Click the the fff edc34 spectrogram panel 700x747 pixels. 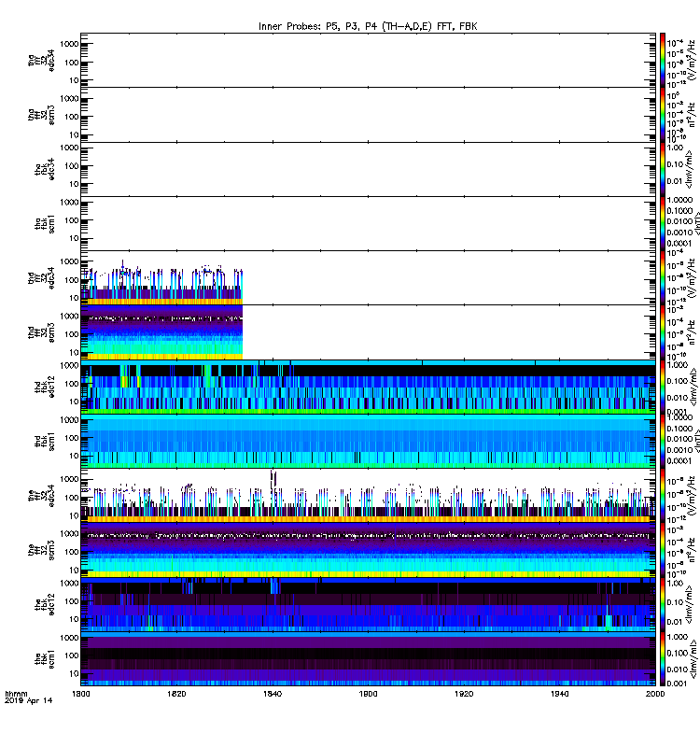(x=368, y=495)
